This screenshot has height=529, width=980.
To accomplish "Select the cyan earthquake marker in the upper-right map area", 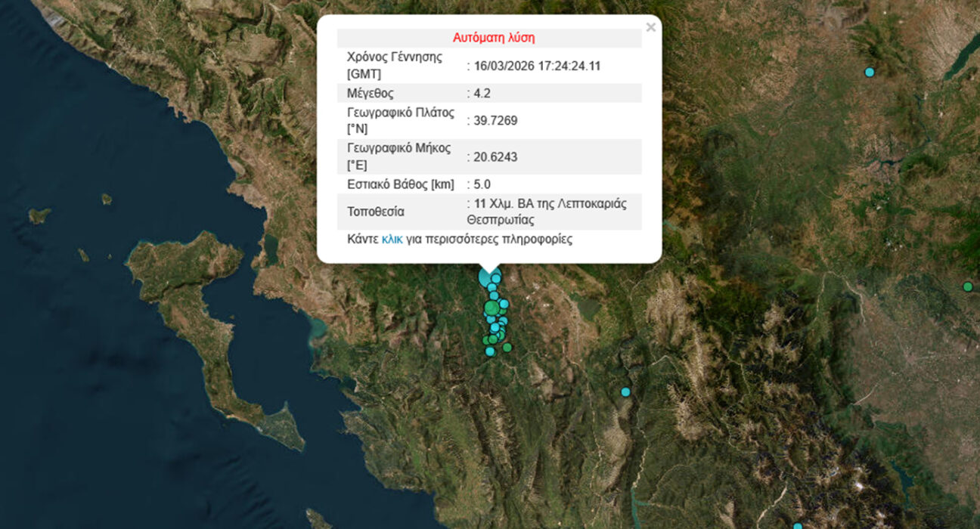I will [x=870, y=72].
